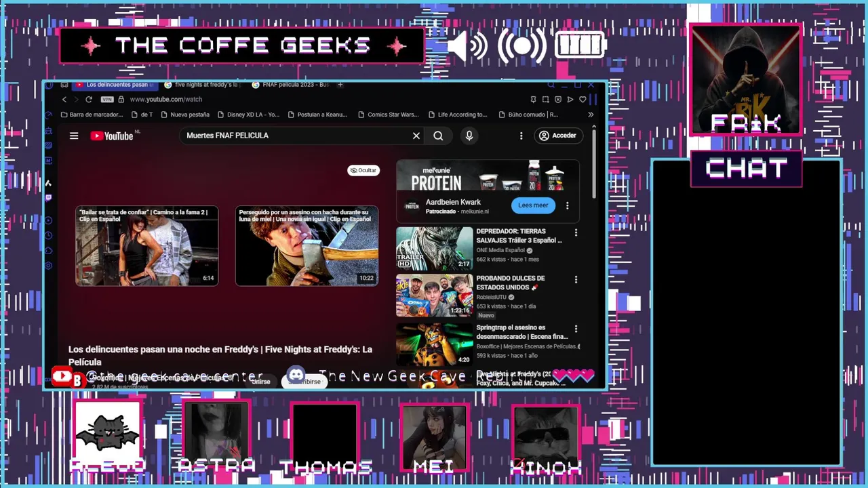
Task: Click the YouTube logo
Action: [112, 136]
